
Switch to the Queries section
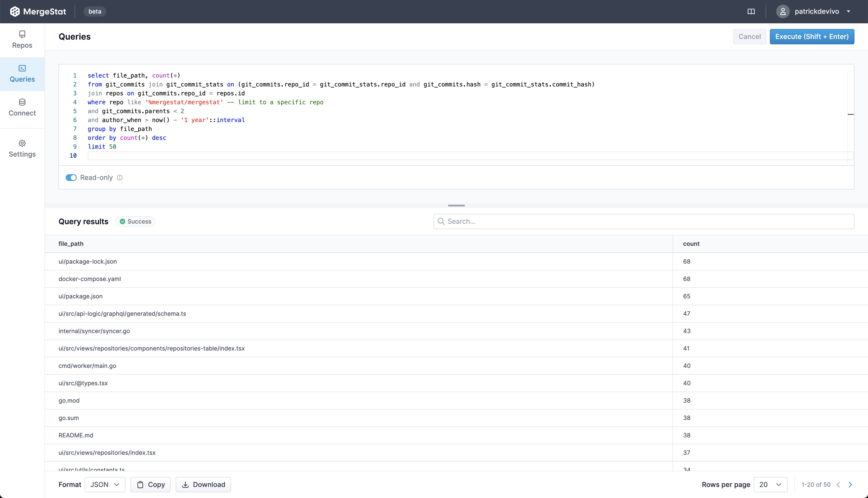(x=22, y=74)
